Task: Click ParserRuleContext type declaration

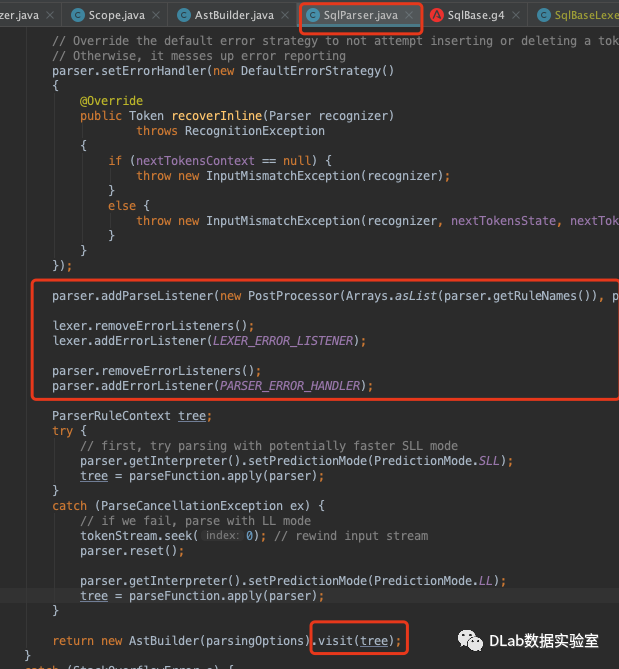Action: tap(111, 416)
